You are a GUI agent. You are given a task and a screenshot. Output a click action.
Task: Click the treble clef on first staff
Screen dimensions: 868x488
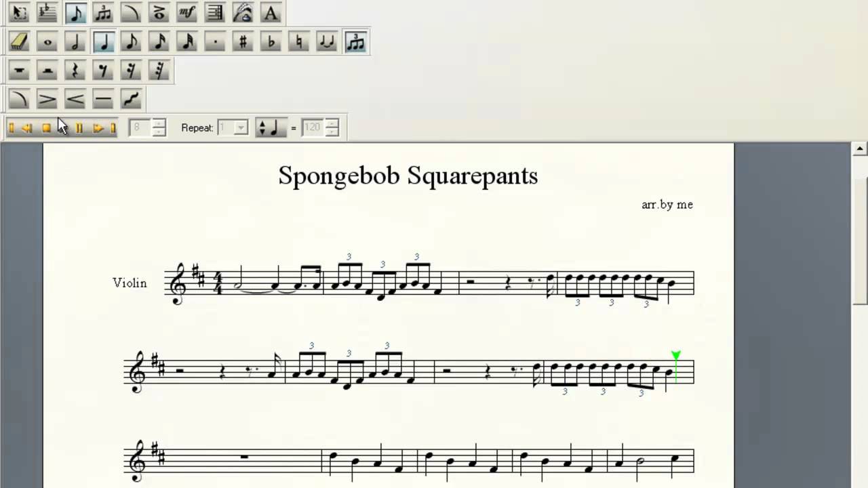pos(178,284)
